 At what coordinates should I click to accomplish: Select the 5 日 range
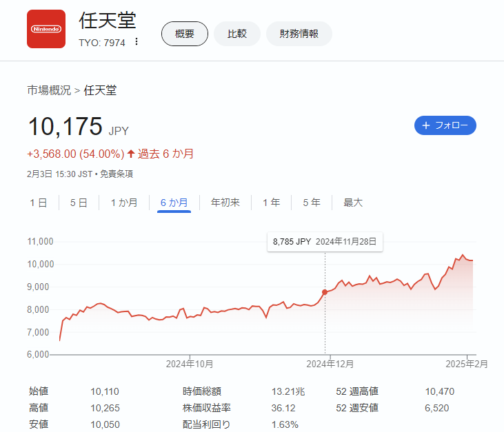point(79,203)
